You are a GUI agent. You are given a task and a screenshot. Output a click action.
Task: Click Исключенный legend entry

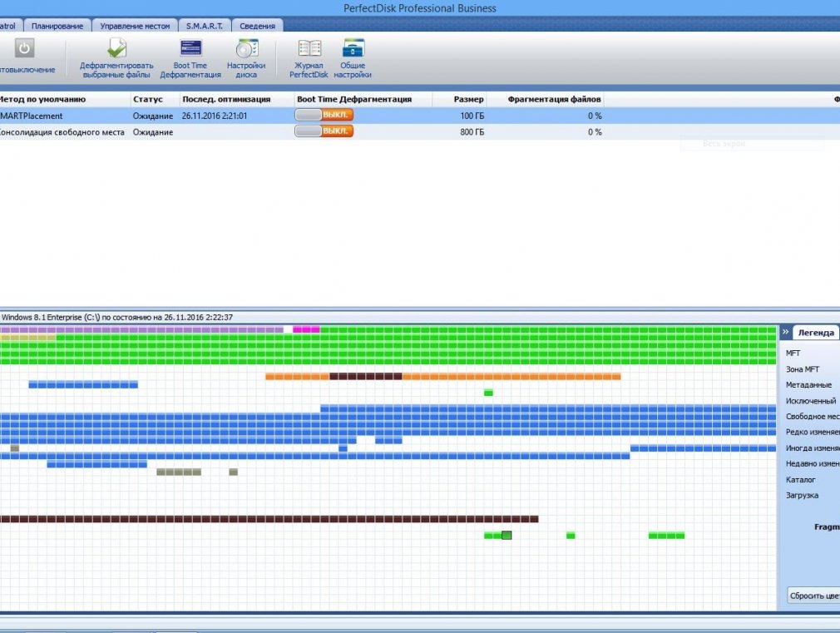[811, 401]
